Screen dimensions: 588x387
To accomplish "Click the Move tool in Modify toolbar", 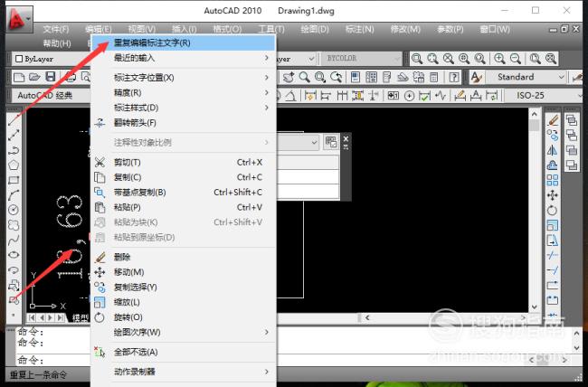I will click(553, 195).
